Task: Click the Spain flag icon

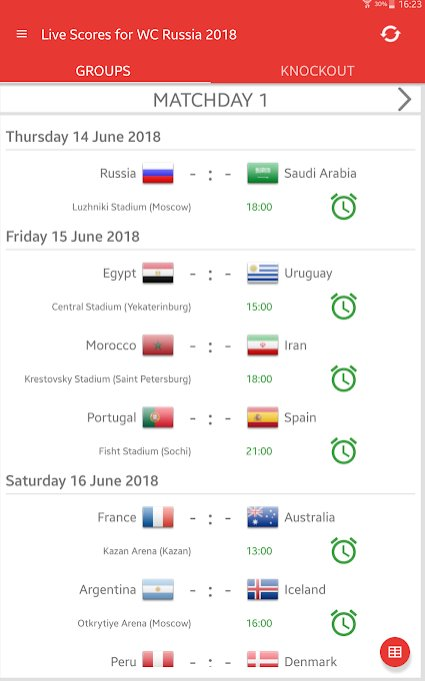Action: coord(263,417)
